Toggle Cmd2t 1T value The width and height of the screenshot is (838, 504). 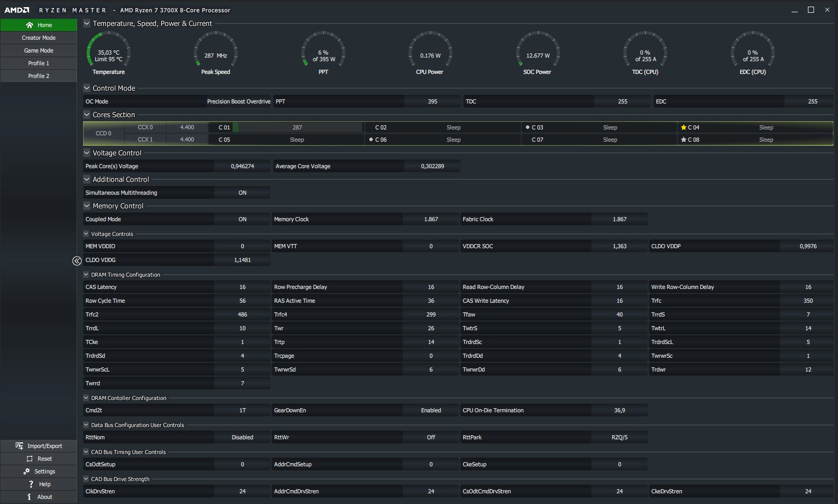pyautogui.click(x=242, y=410)
